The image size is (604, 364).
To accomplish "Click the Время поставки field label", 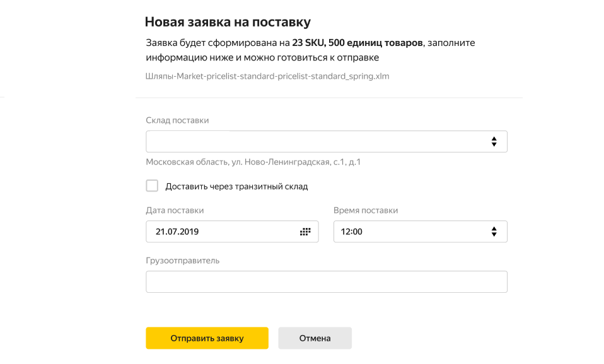I will (366, 210).
